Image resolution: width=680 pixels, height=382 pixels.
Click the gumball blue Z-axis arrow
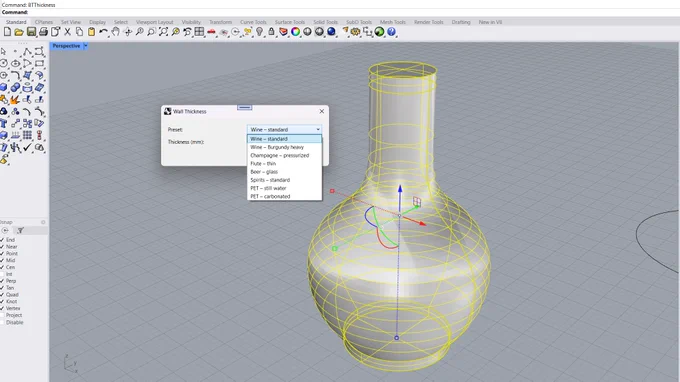pyautogui.click(x=400, y=189)
